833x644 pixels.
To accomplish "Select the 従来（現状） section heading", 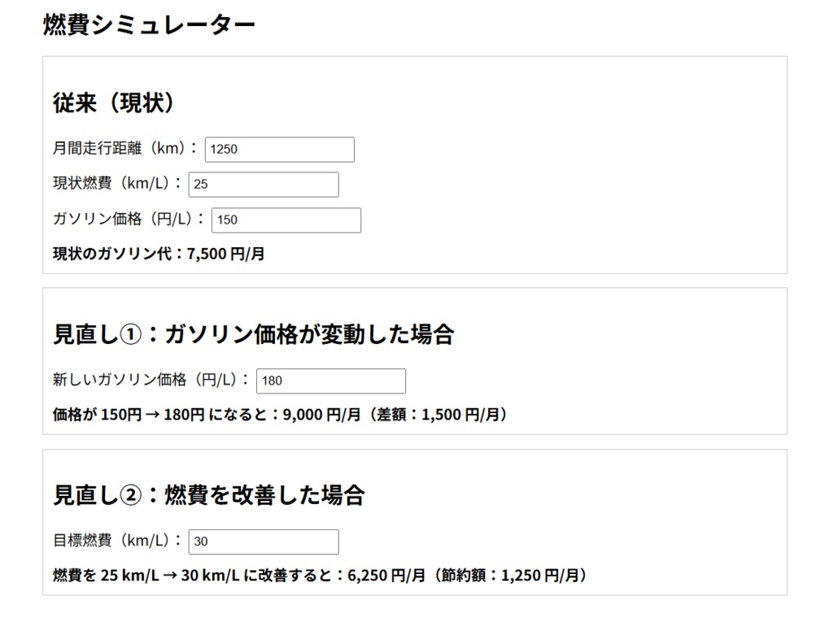I will pyautogui.click(x=115, y=102).
